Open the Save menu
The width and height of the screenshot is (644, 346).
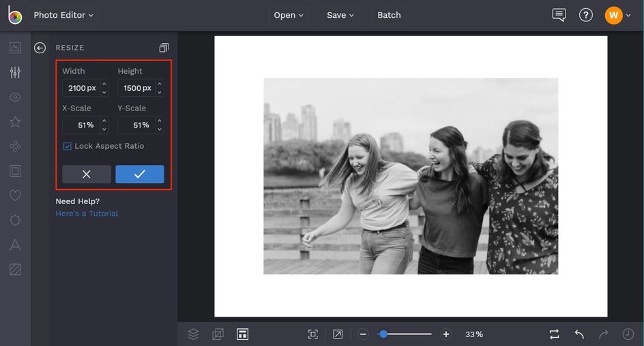(x=340, y=15)
